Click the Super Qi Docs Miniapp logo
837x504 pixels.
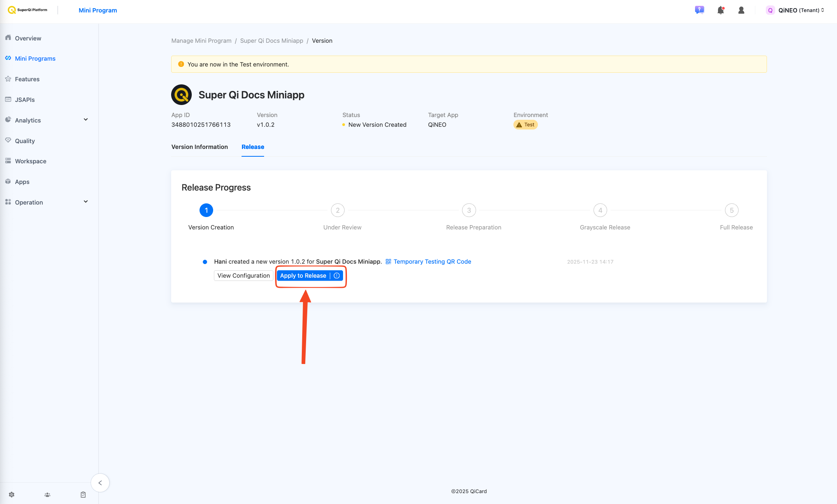181,94
